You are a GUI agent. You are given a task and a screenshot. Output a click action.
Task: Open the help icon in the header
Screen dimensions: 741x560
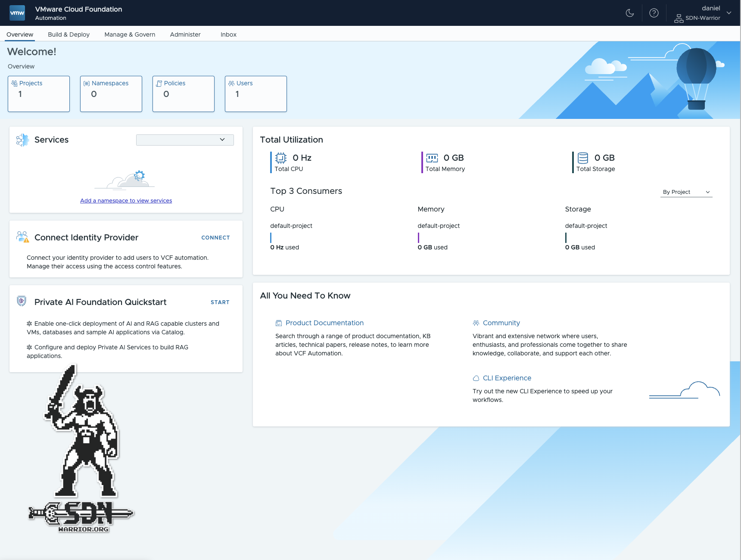point(654,13)
